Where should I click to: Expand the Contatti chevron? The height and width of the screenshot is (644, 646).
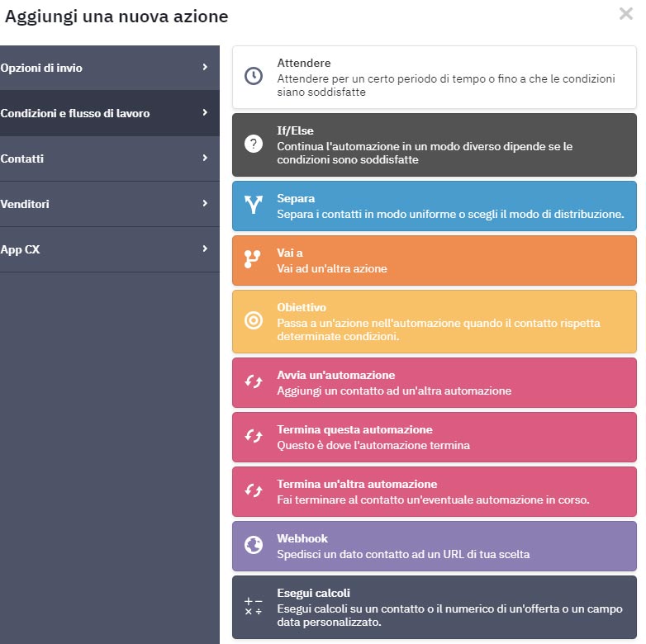coord(205,158)
